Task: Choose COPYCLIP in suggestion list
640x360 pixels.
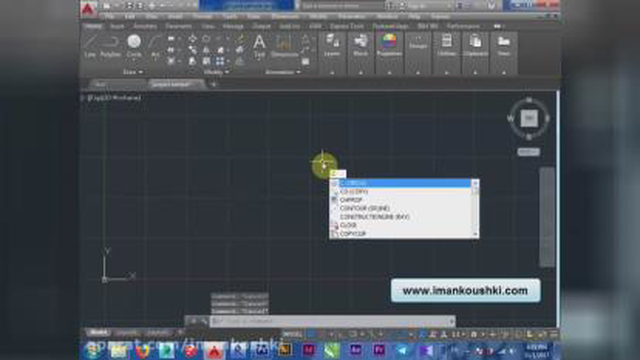Action: point(400,234)
